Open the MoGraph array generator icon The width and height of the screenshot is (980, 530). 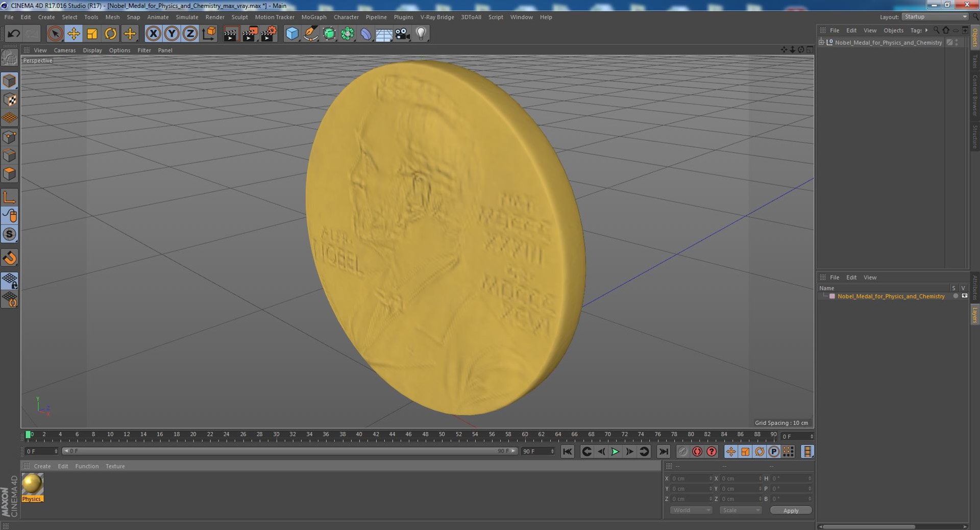[x=348, y=34]
